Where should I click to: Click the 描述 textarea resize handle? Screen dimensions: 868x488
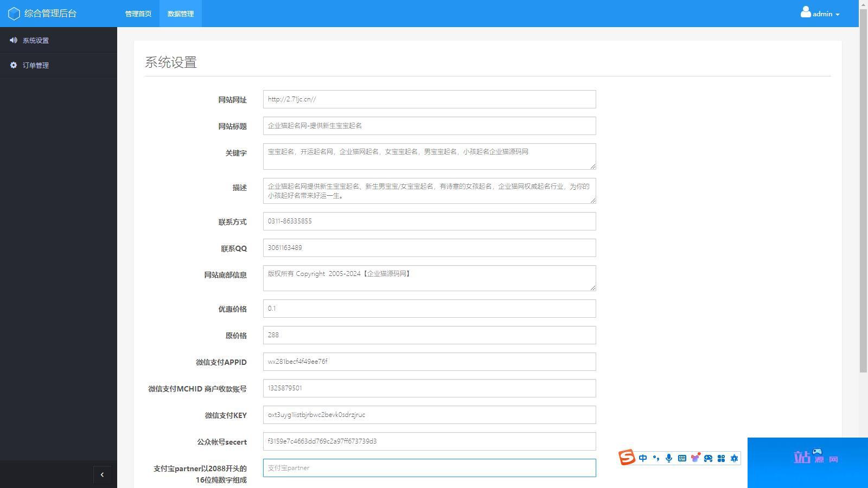click(x=593, y=201)
